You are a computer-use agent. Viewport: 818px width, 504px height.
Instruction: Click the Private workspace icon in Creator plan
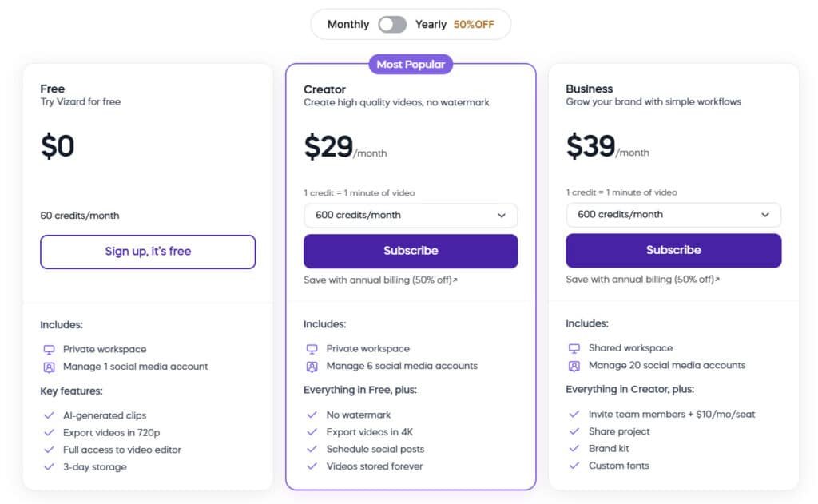(312, 349)
